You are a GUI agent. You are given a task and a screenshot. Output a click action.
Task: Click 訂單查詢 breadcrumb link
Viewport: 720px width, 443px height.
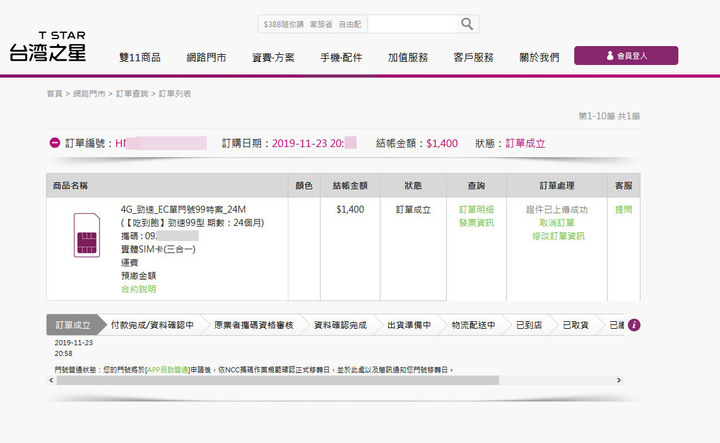point(132,94)
